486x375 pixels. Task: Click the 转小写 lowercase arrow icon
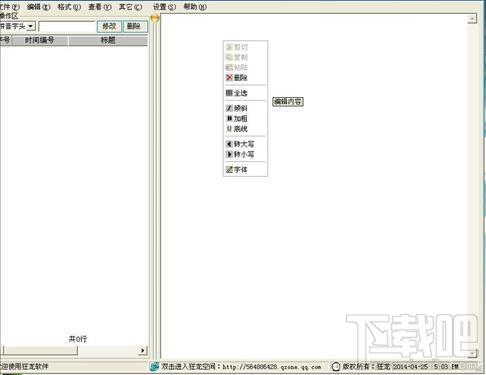coord(229,154)
